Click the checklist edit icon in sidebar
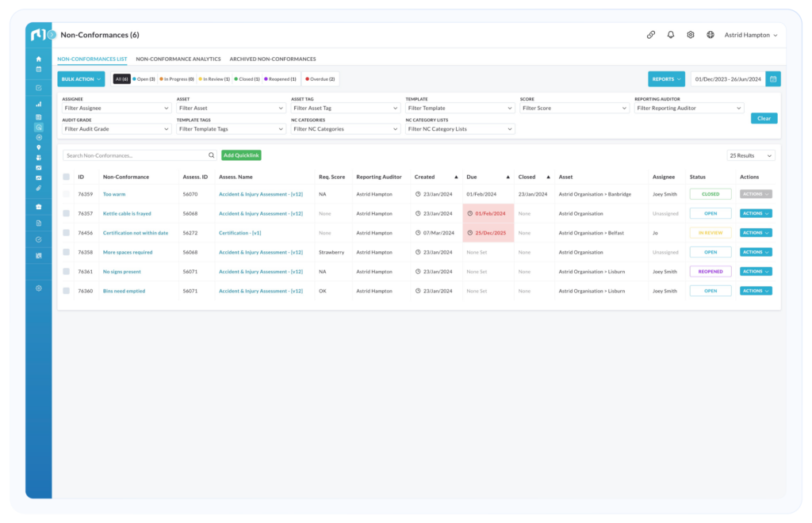This screenshot has width=812, height=523. [39, 88]
